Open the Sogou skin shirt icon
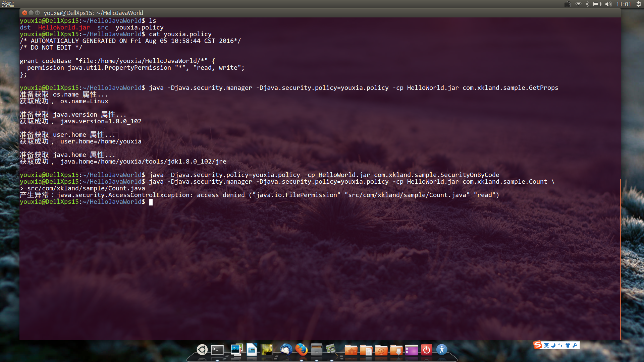 click(568, 345)
